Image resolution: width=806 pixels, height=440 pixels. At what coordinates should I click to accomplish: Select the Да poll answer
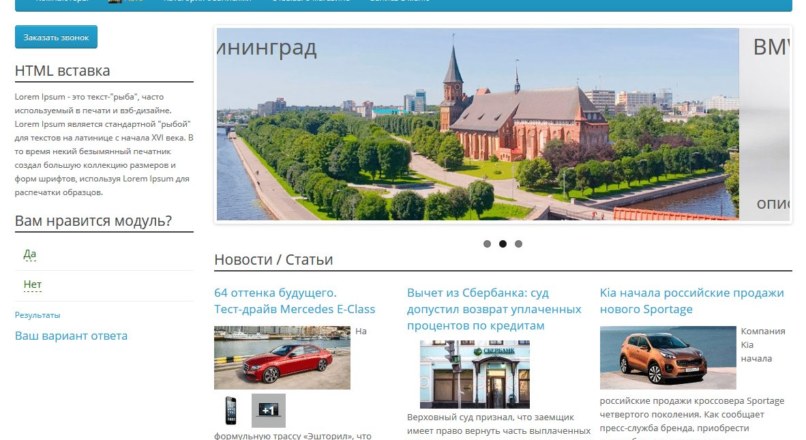coord(30,254)
